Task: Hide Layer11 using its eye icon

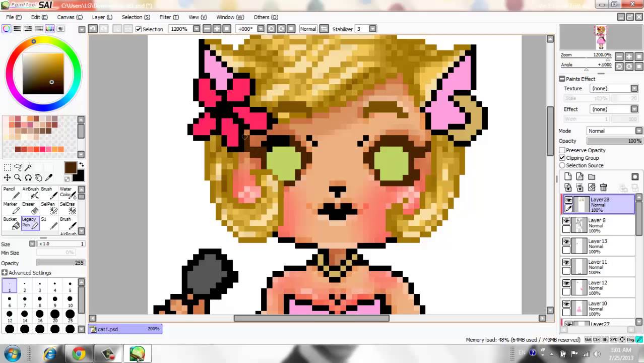Action: pyautogui.click(x=566, y=262)
